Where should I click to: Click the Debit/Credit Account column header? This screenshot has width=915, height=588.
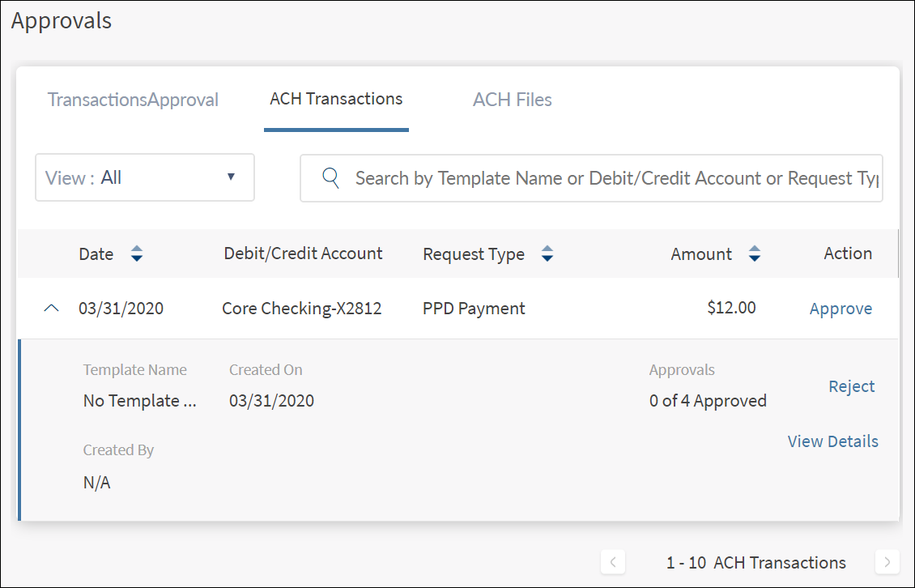click(x=303, y=254)
